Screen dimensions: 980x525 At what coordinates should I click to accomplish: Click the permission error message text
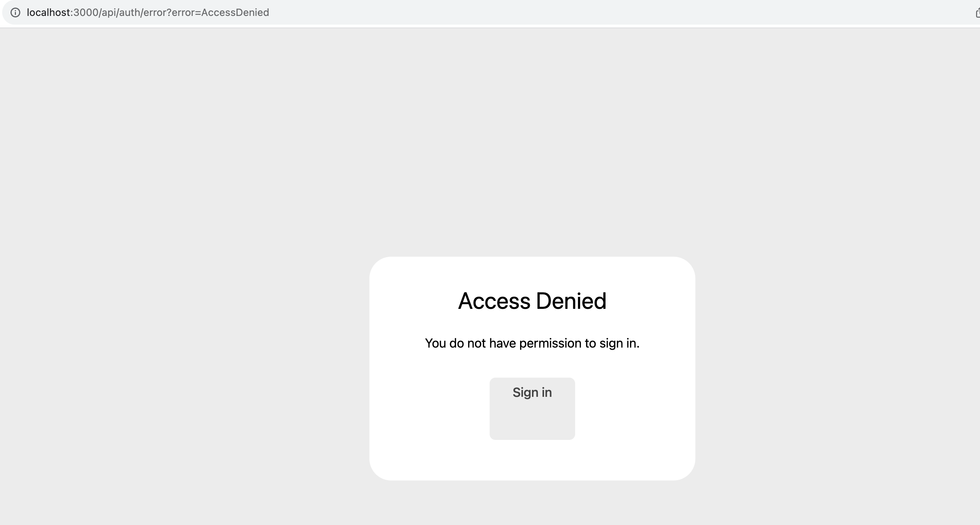tap(532, 343)
